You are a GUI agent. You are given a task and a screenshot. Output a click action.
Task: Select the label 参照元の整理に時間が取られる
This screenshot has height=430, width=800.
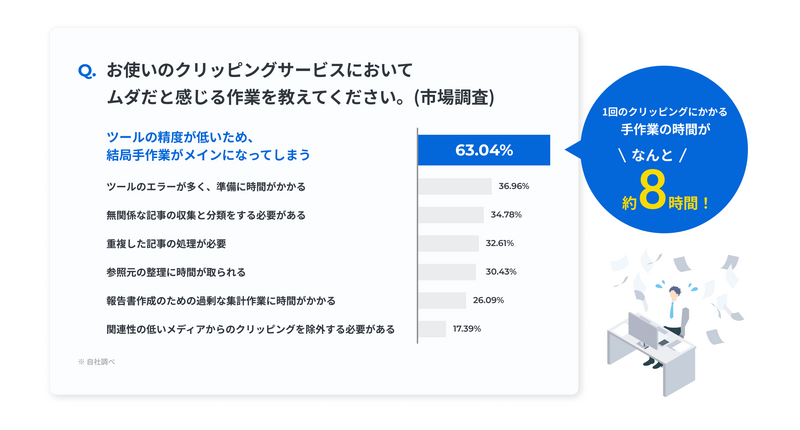(176, 272)
